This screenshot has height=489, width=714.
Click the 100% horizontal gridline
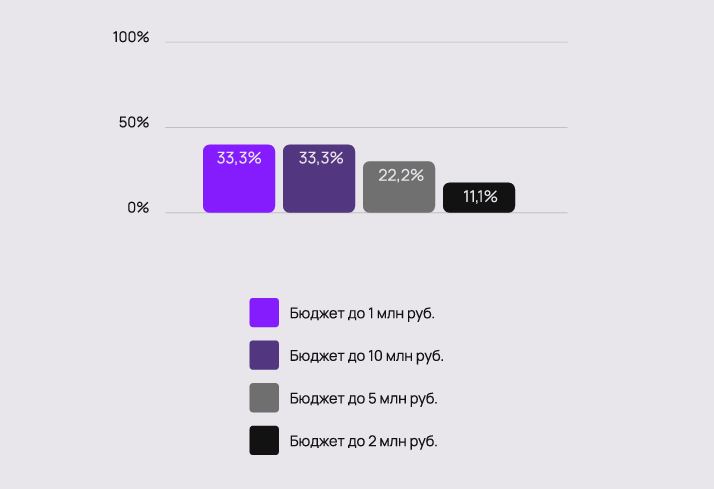click(366, 43)
